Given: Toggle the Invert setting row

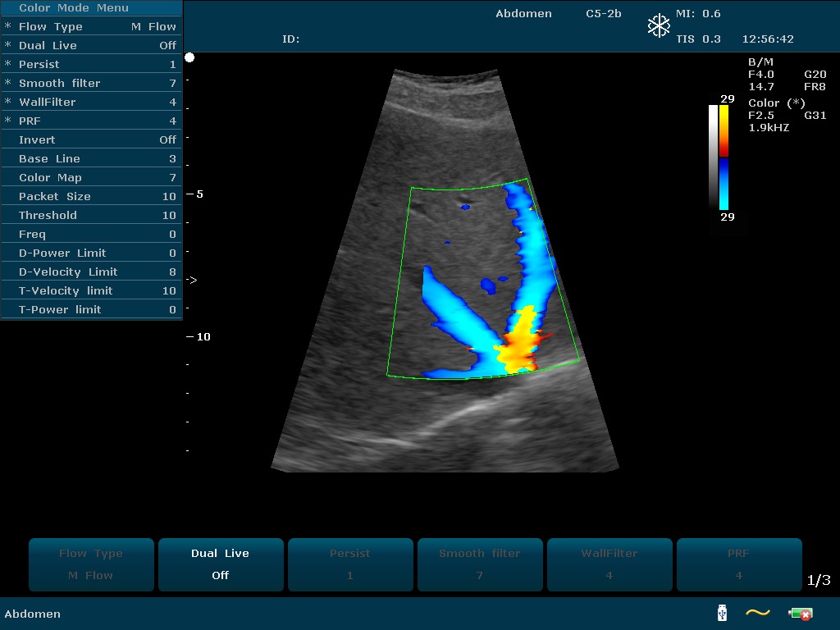Looking at the screenshot, I should pos(90,139).
